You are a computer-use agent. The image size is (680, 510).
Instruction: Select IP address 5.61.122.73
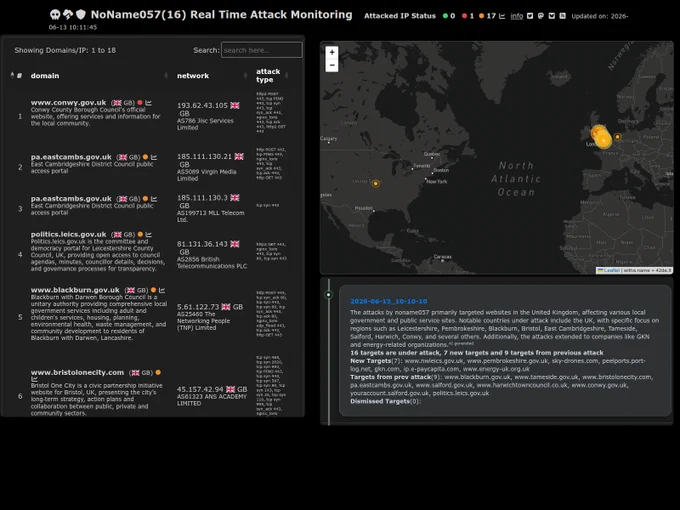(x=198, y=307)
